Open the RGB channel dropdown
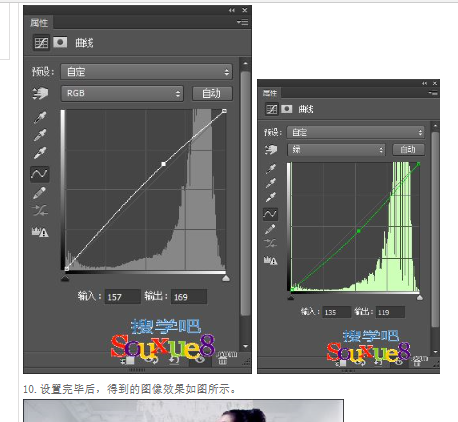 pos(122,93)
